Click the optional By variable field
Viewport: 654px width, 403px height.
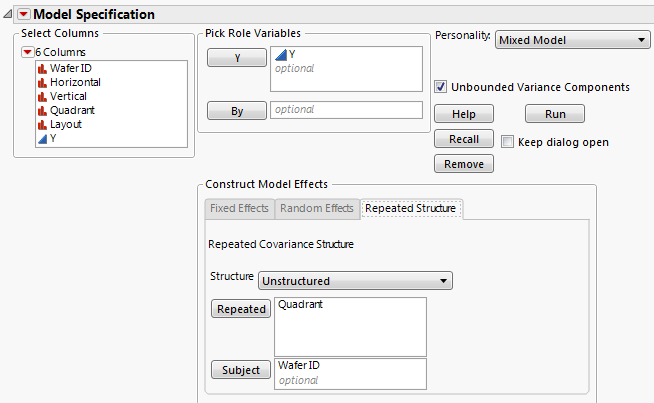[346, 110]
